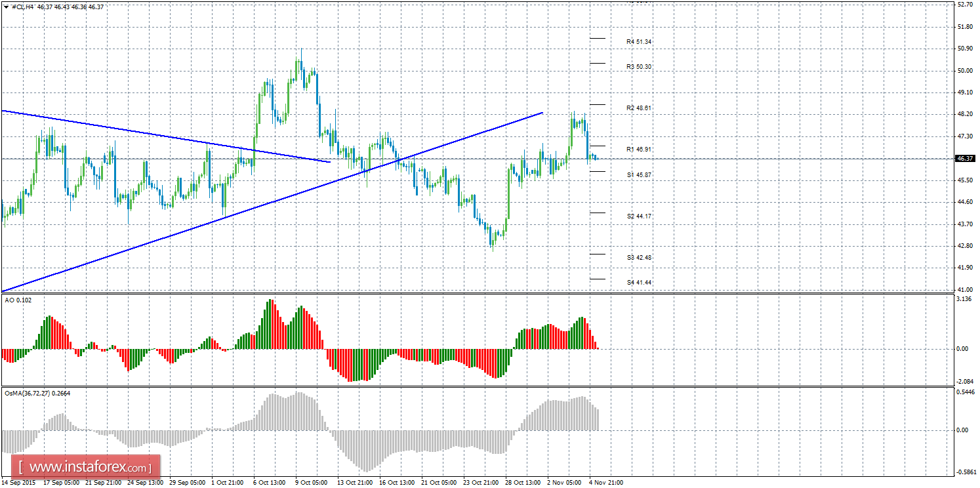Click the 52.70 price axis value
The width and height of the screenshot is (980, 488).
pos(964,5)
